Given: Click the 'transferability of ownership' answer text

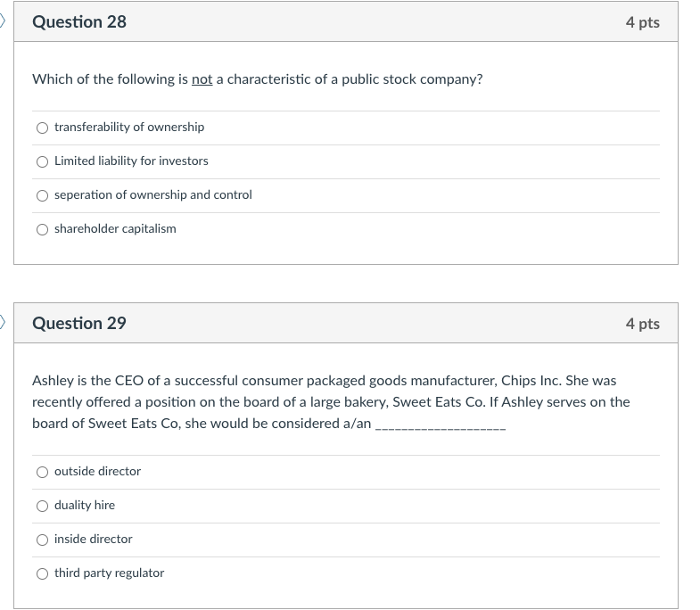Looking at the screenshot, I should point(129,128).
